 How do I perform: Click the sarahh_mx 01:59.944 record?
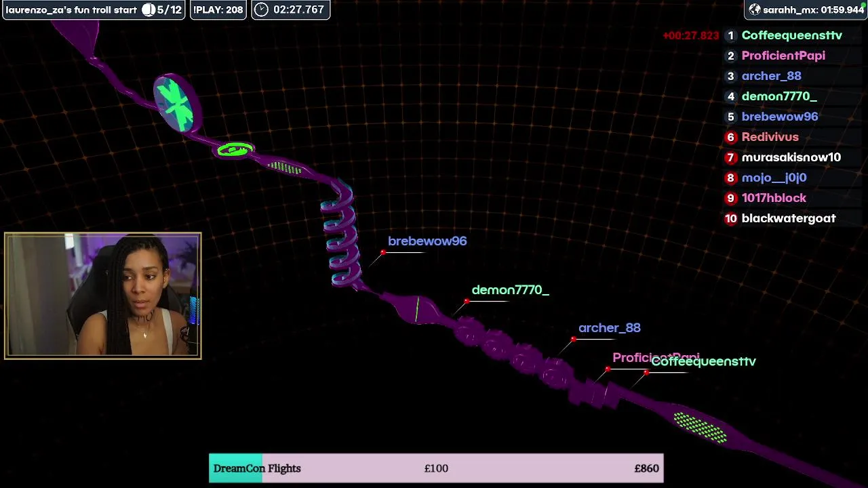tap(806, 9)
